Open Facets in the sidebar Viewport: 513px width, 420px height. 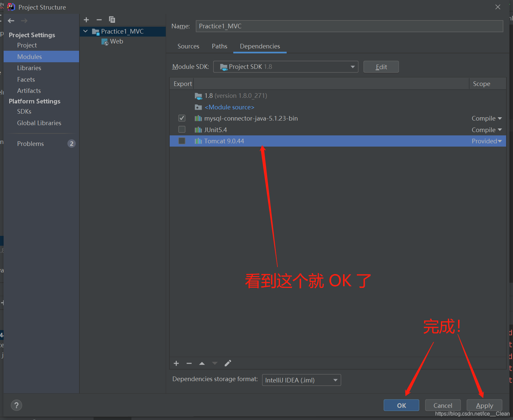[26, 79]
